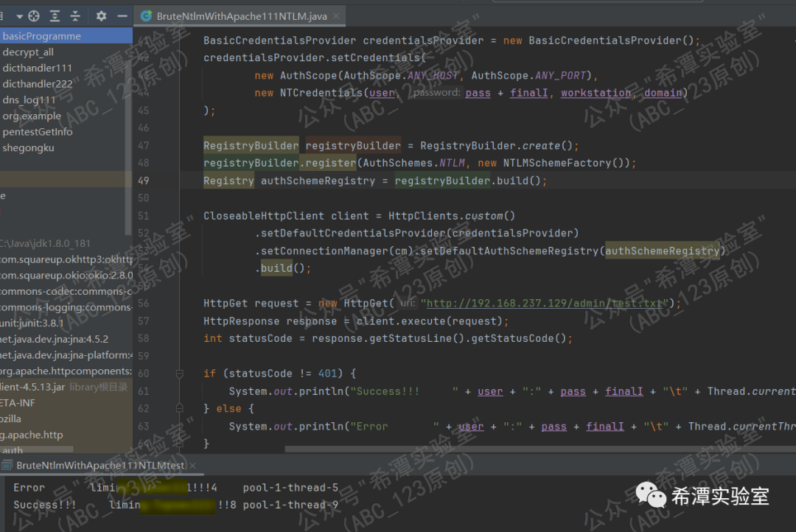
Task: Open the Project view options dropdown arrow
Action: [x=19, y=16]
